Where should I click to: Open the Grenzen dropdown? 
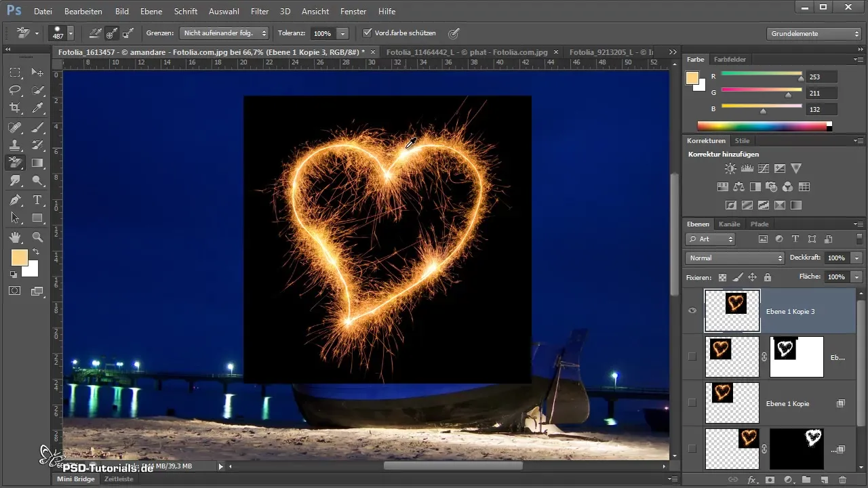coord(224,33)
